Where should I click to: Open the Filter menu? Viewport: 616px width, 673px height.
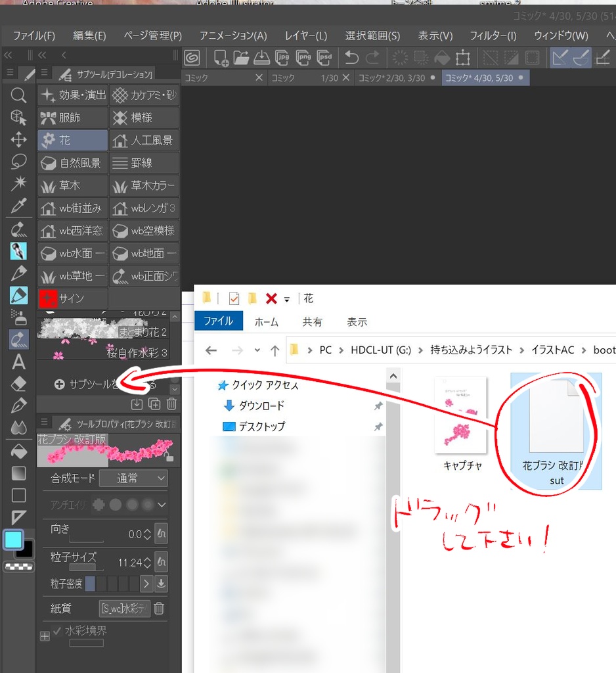(x=493, y=35)
